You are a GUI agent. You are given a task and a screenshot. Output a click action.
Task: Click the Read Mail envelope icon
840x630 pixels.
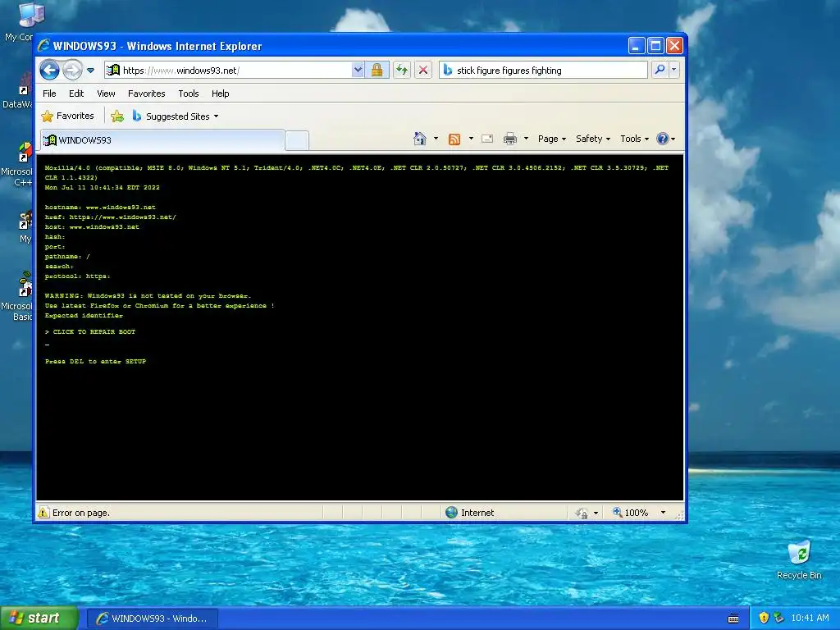click(x=487, y=139)
